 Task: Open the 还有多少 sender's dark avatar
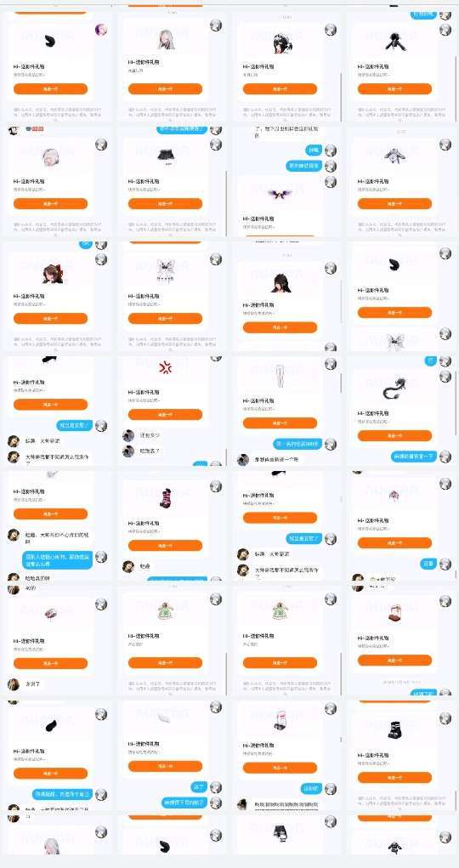(x=128, y=435)
